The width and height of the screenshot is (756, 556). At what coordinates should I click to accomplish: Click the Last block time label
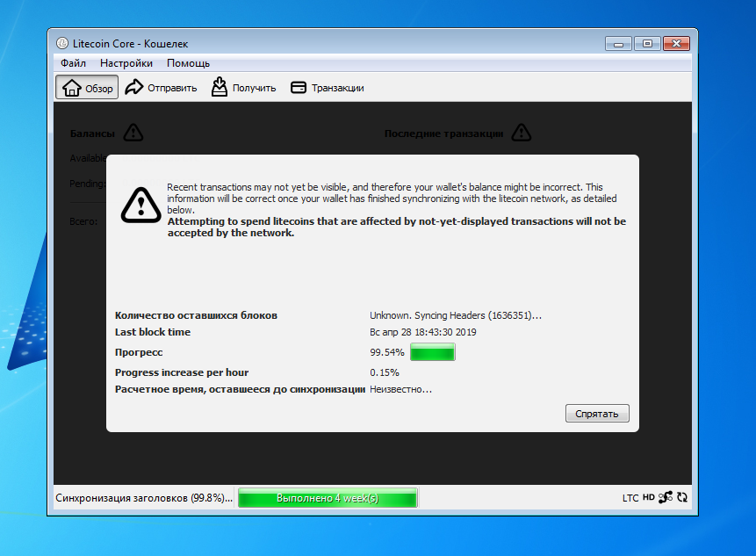click(153, 332)
